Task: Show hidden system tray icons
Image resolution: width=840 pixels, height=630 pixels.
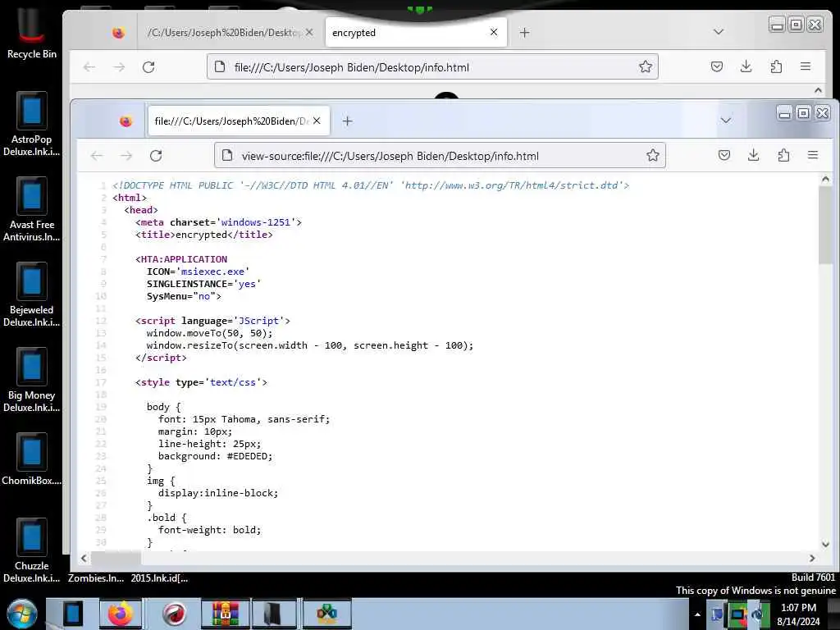Action: pos(697,614)
